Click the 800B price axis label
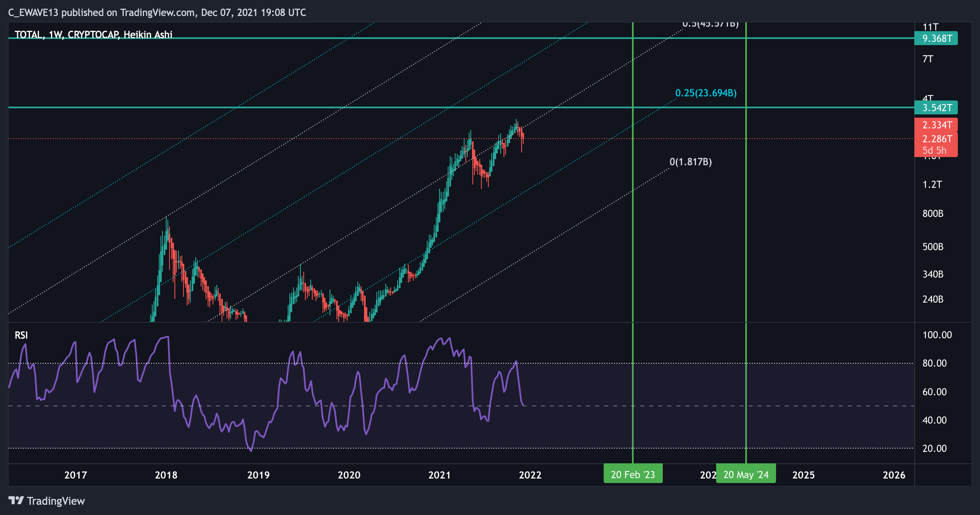980x515 pixels. click(x=933, y=214)
